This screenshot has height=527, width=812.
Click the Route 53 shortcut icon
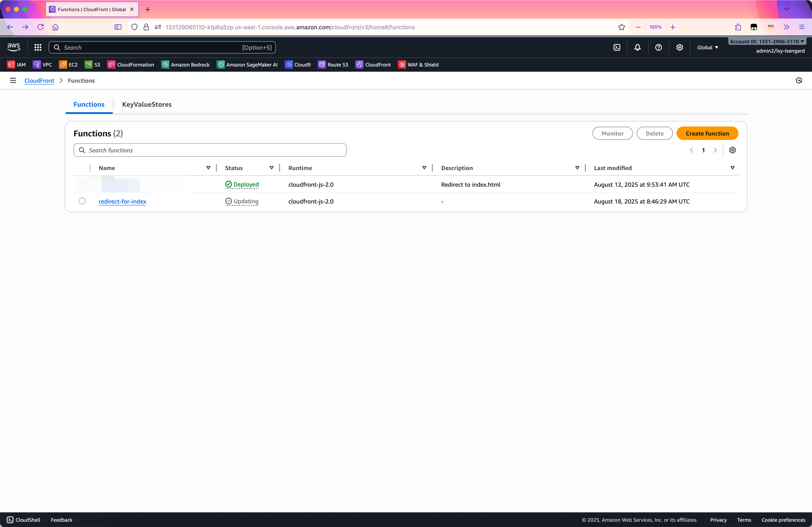pyautogui.click(x=321, y=64)
